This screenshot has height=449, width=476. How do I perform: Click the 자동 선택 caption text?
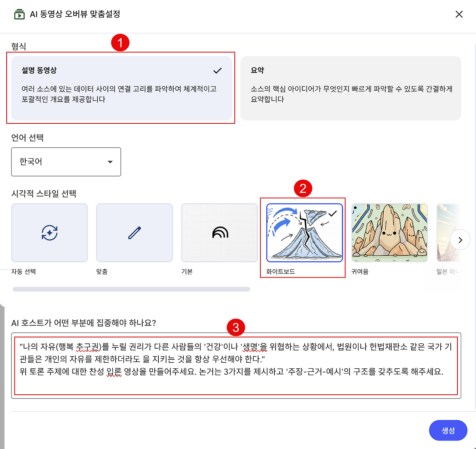tap(23, 272)
